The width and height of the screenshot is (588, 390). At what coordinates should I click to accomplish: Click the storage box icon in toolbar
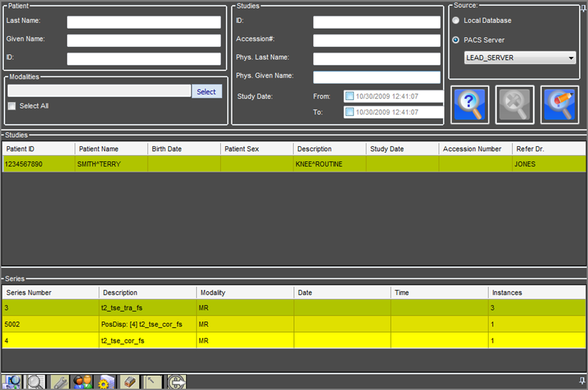tap(129, 382)
